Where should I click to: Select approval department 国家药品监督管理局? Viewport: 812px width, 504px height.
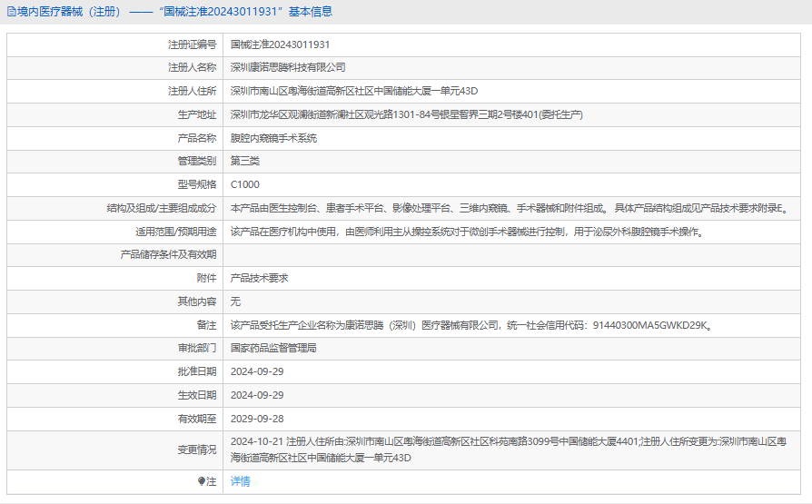[x=273, y=348]
